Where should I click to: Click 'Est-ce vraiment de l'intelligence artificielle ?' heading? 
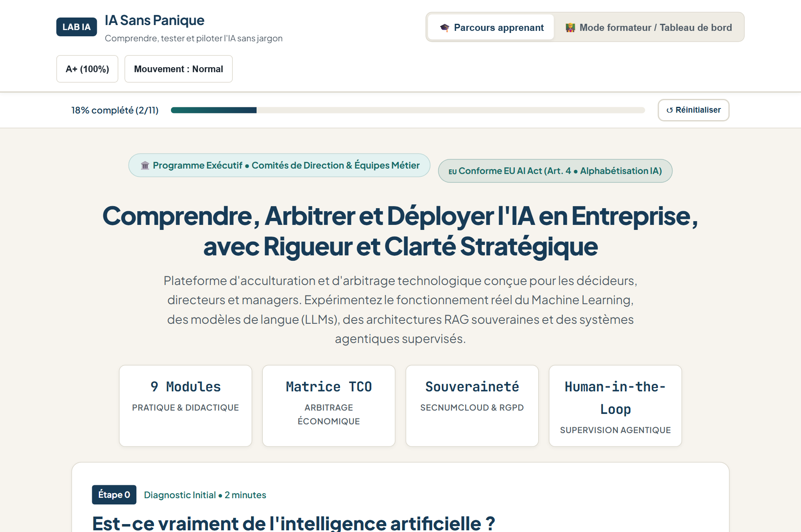click(x=293, y=523)
